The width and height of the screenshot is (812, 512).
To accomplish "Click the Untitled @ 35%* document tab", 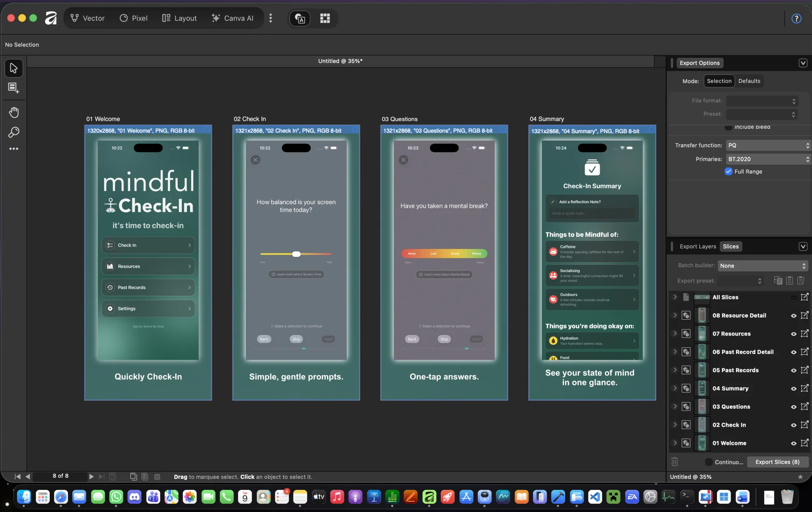I will 340,61.
